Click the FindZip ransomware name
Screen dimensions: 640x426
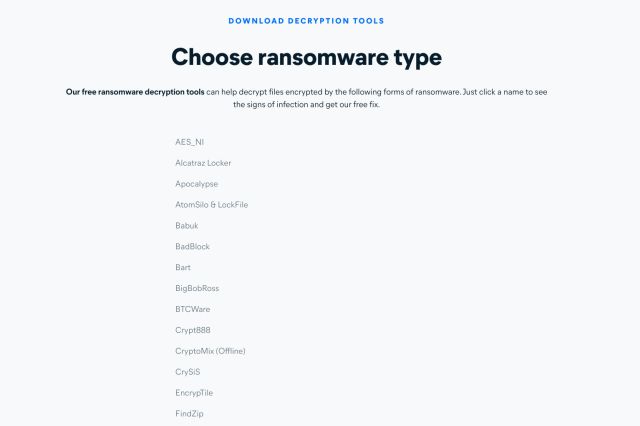click(x=189, y=413)
